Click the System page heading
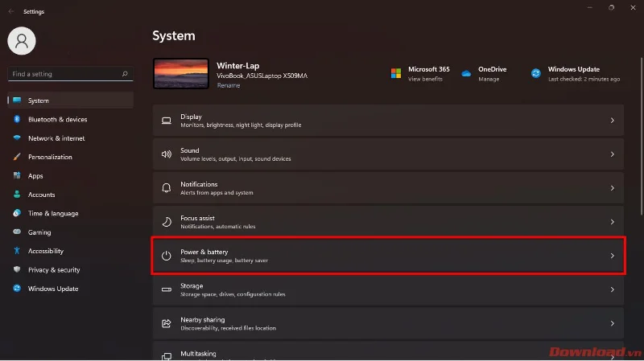 pyautogui.click(x=174, y=35)
